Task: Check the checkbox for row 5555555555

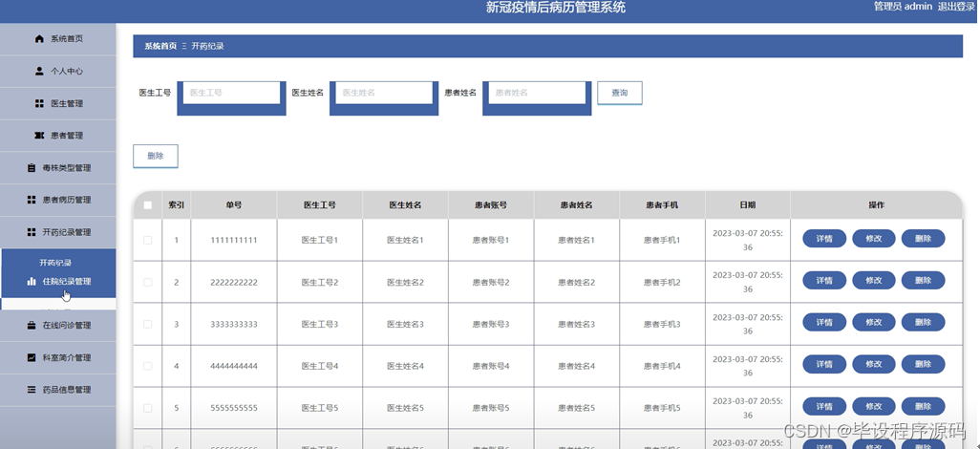Action: click(x=147, y=408)
